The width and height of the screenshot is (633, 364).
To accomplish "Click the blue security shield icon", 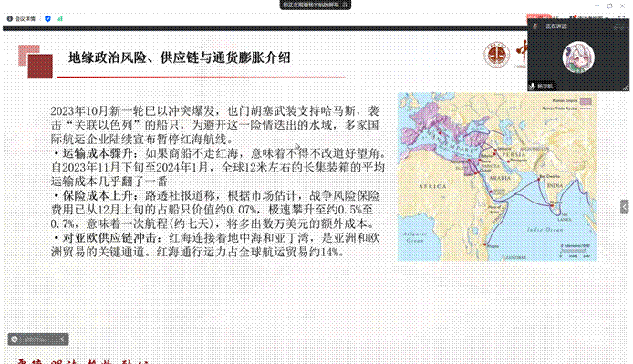I will pos(47,19).
